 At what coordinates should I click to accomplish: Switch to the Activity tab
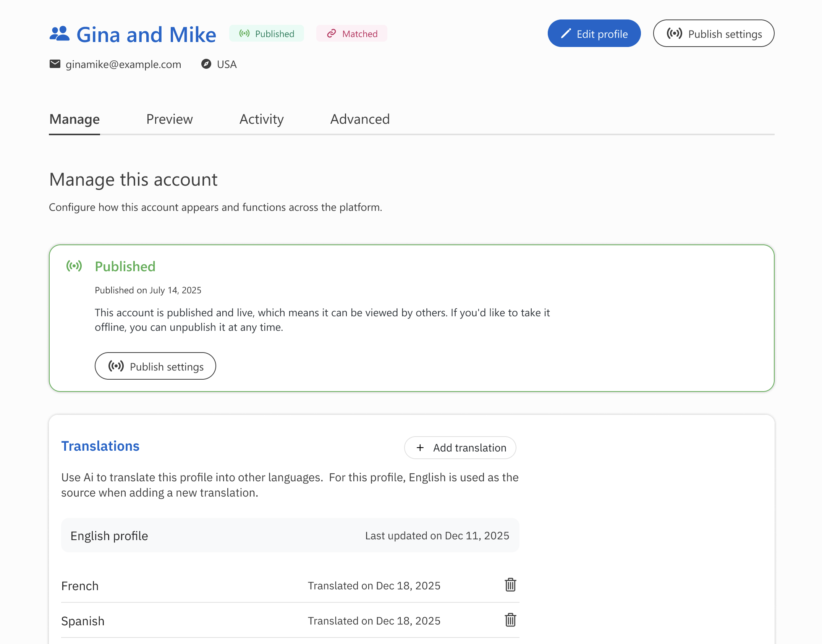[x=262, y=119]
